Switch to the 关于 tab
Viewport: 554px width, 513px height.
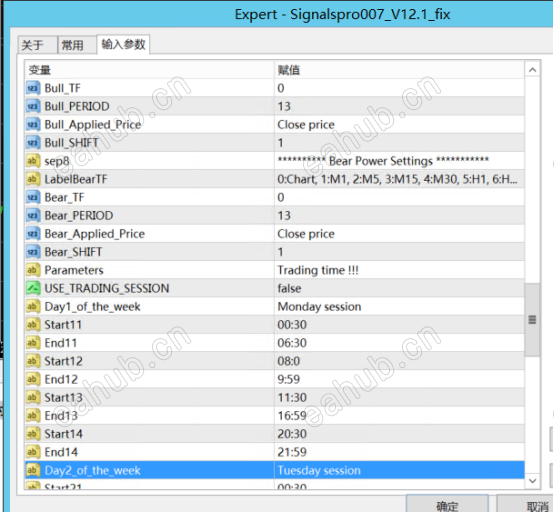(37, 45)
